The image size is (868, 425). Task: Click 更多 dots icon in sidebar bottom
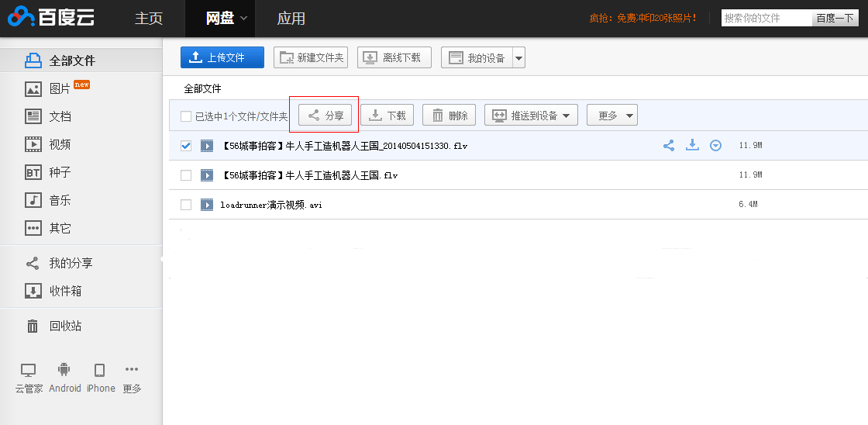coord(132,370)
